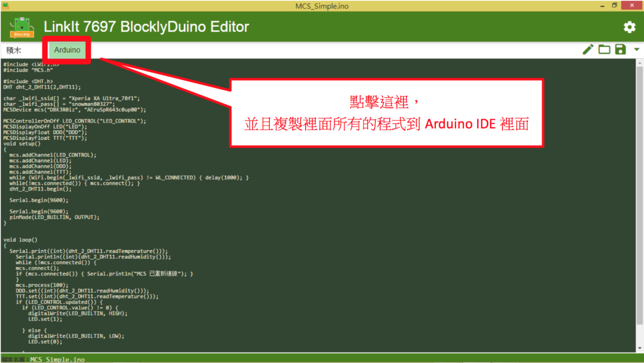644x363 pixels.
Task: Click the line pinMode(LED_BUILTIN, OUTPUT);
Action: pyautogui.click(x=54, y=217)
